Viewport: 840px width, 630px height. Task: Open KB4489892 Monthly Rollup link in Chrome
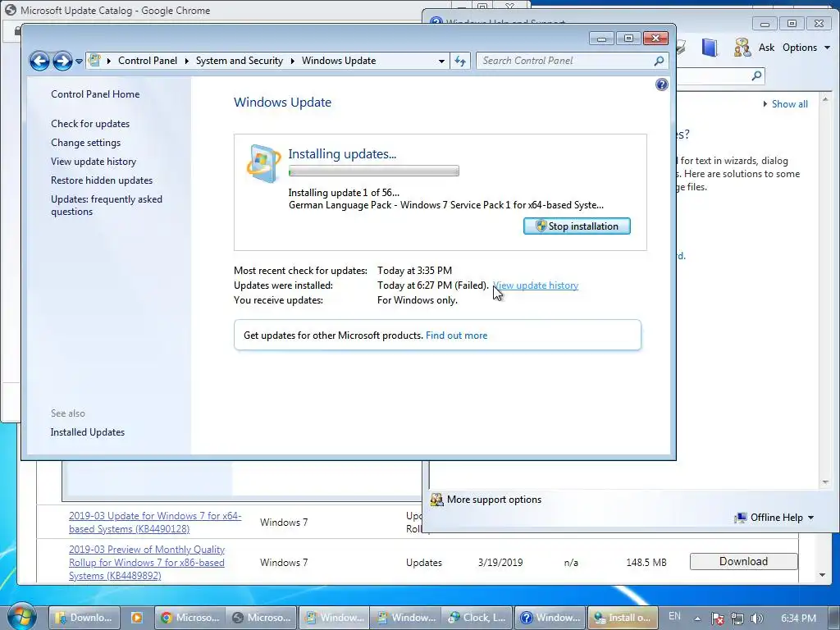(147, 563)
